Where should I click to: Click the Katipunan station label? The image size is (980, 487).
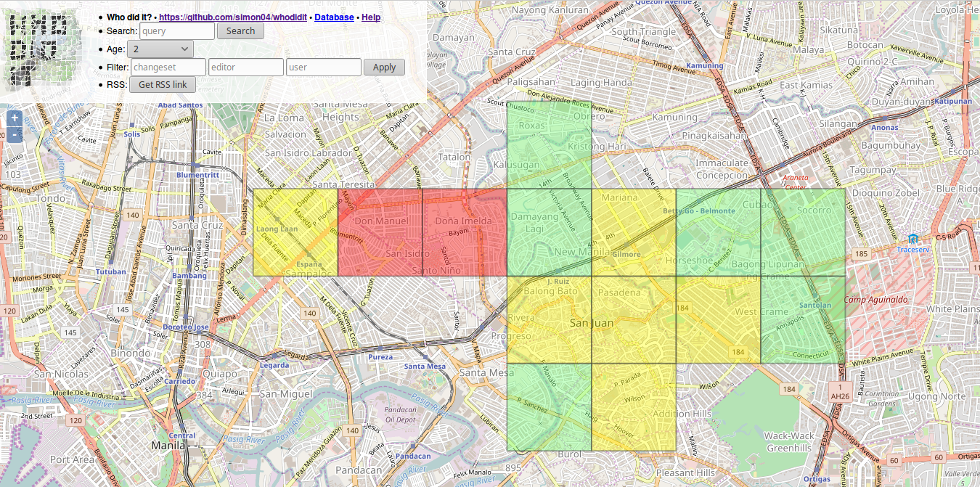click(x=953, y=102)
